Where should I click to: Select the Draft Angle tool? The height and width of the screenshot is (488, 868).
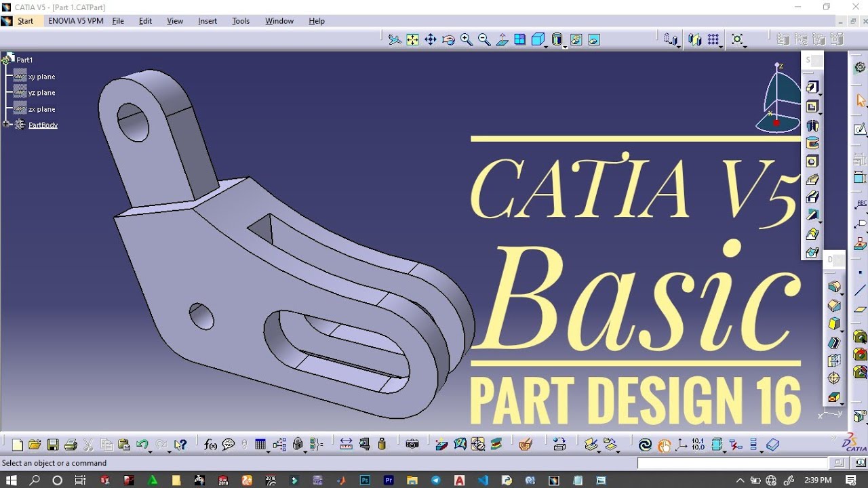click(834, 324)
